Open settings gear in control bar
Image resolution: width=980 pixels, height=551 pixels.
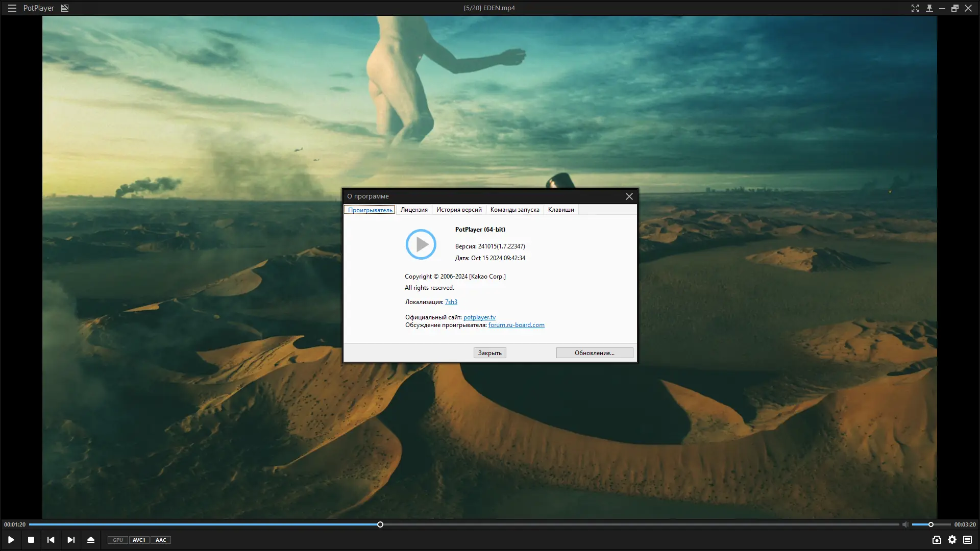[952, 540]
